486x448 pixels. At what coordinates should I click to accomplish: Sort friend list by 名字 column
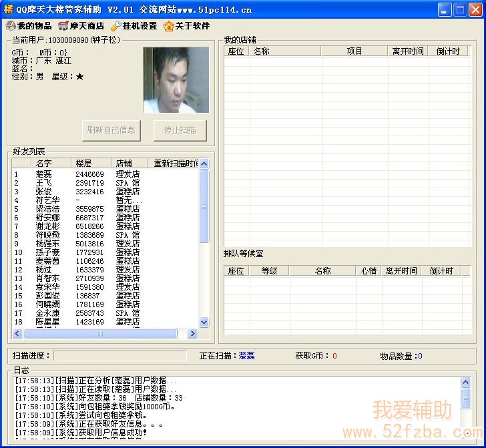tap(51, 164)
